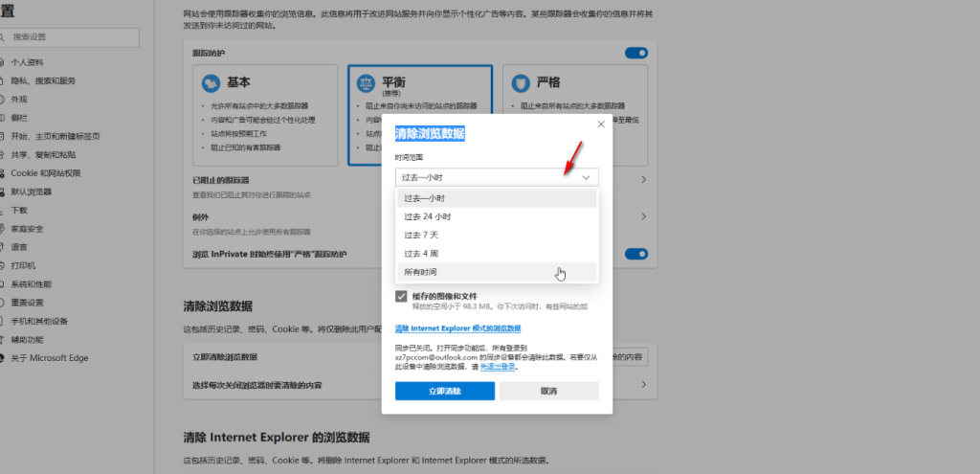
Task: Click the Balanced (平衡) scales icon
Action: [x=364, y=83]
